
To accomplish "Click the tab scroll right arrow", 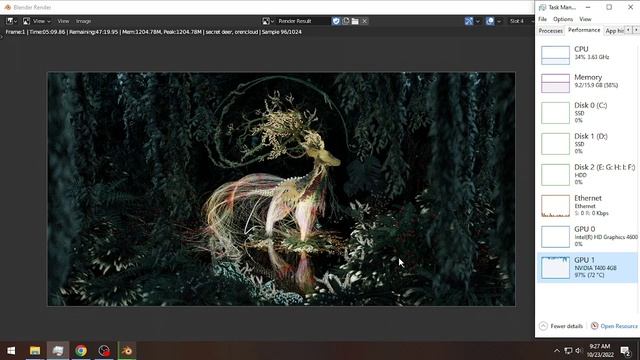I will [x=636, y=30].
